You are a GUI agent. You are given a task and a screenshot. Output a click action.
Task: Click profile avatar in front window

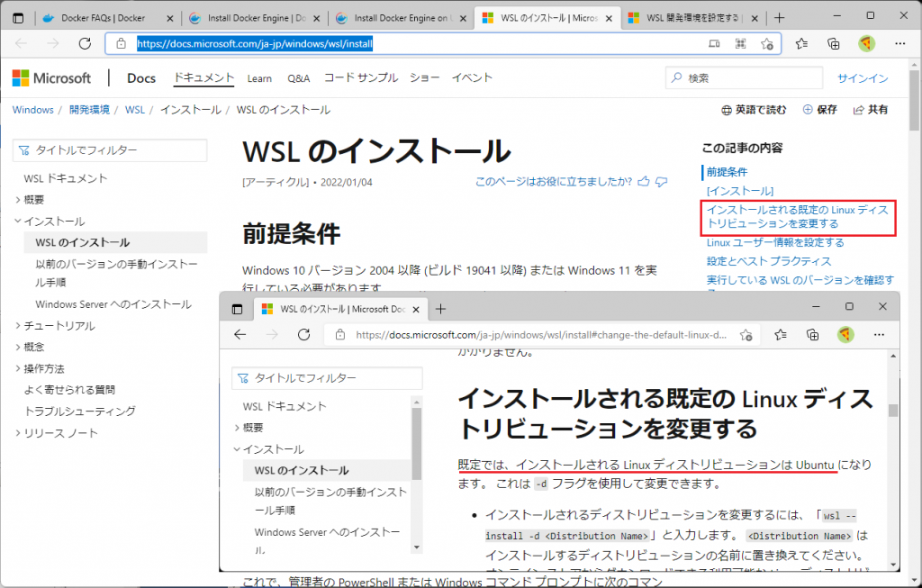[x=845, y=335]
